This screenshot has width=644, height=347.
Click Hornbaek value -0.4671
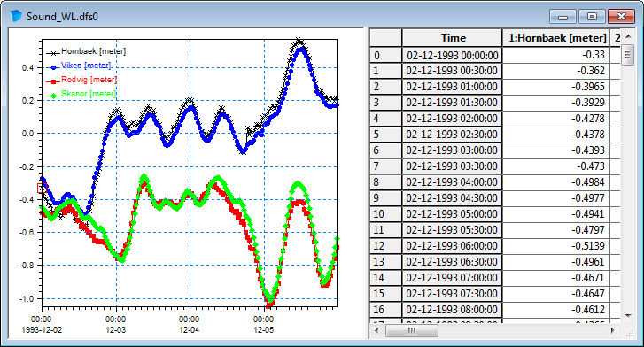pyautogui.click(x=556, y=278)
